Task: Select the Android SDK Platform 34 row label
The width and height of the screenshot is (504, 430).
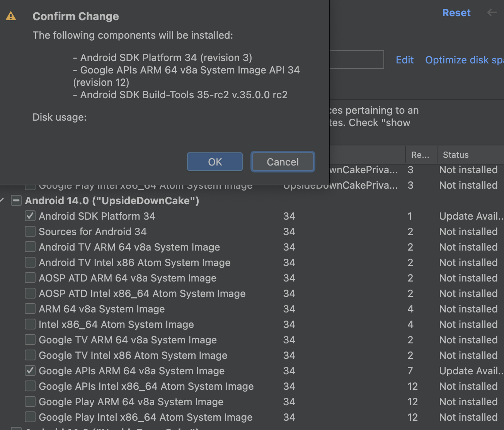Action: coord(97,216)
